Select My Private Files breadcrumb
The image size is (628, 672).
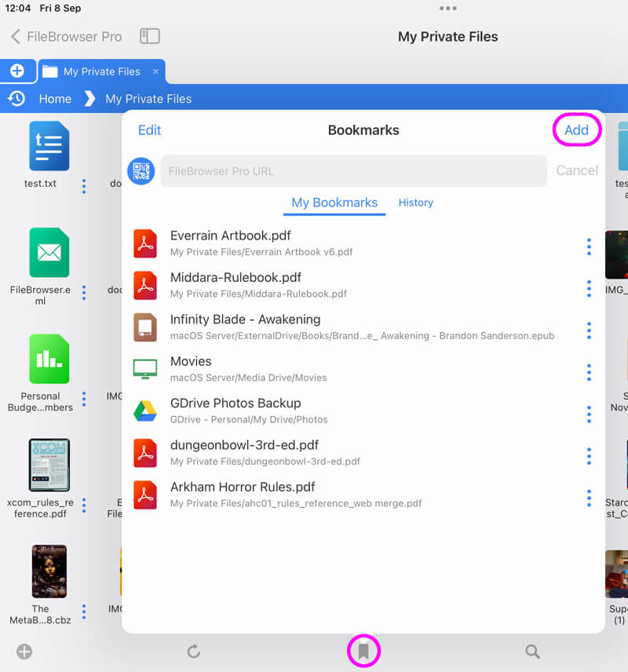pyautogui.click(x=148, y=99)
